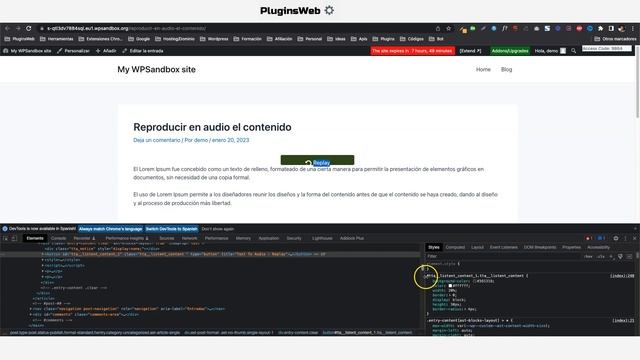The image size is (640, 360).
Task: Toggle the :hov element state button
Action: tap(588, 256)
